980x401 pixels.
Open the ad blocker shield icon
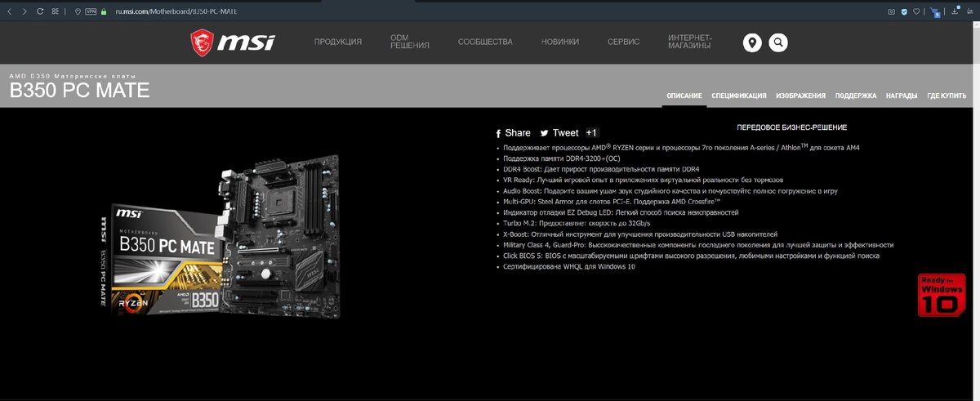tap(904, 12)
